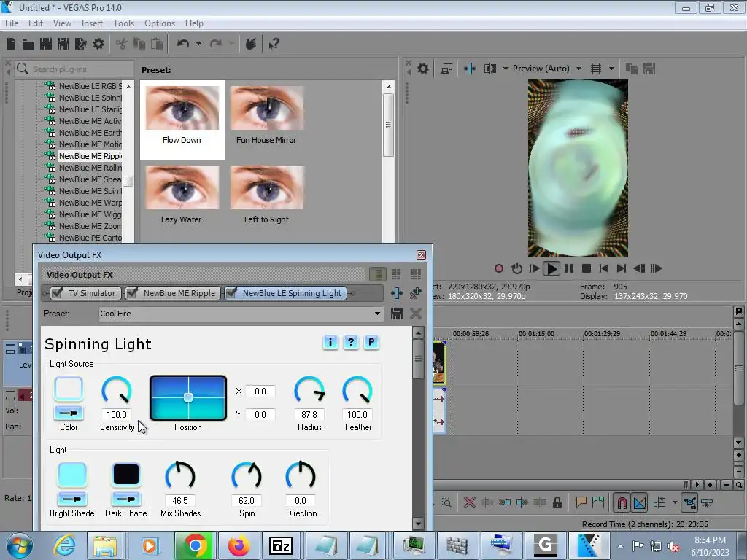Toggle snapping magnet icon on timeline toolbar
Image resolution: width=747 pixels, height=560 pixels.
click(622, 503)
